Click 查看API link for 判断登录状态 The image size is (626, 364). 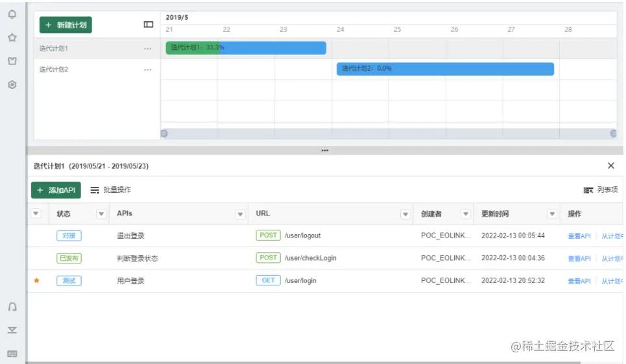pos(579,259)
